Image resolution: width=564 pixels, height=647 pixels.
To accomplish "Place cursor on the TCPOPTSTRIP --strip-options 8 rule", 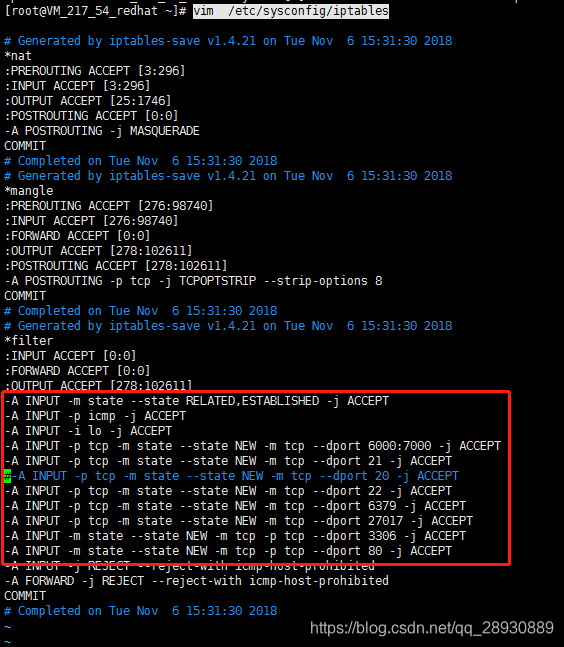I will coord(194,281).
